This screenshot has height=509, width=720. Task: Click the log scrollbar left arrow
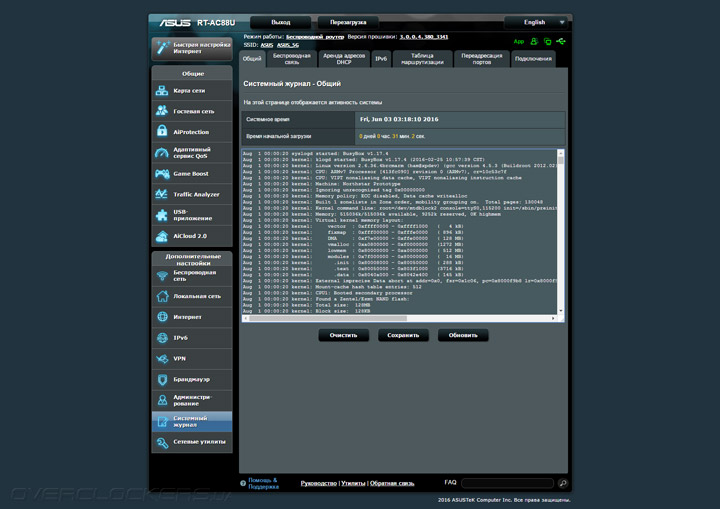246,318
